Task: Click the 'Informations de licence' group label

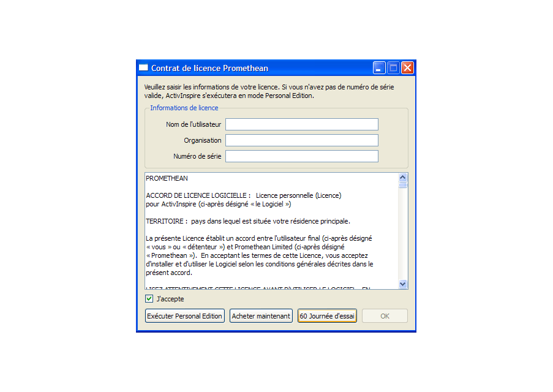Action: pyautogui.click(x=184, y=108)
